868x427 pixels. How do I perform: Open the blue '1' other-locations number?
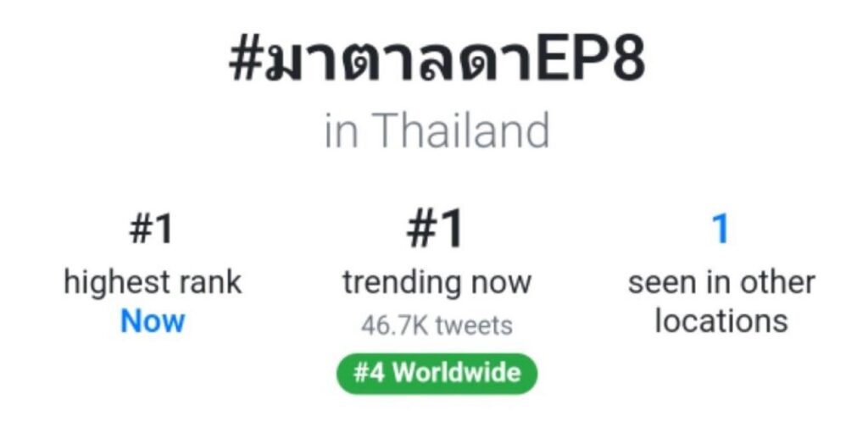[721, 229]
